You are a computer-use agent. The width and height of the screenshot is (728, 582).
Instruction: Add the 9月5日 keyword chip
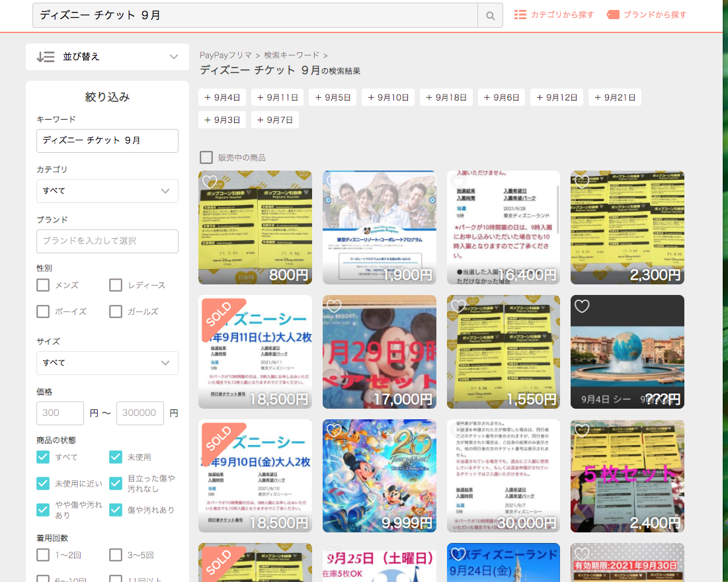333,97
